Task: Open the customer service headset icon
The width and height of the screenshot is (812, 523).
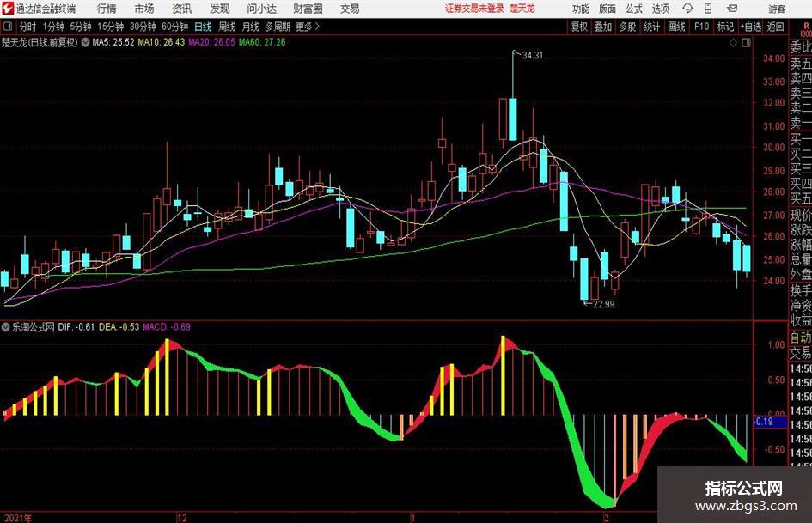Action: click(x=687, y=9)
